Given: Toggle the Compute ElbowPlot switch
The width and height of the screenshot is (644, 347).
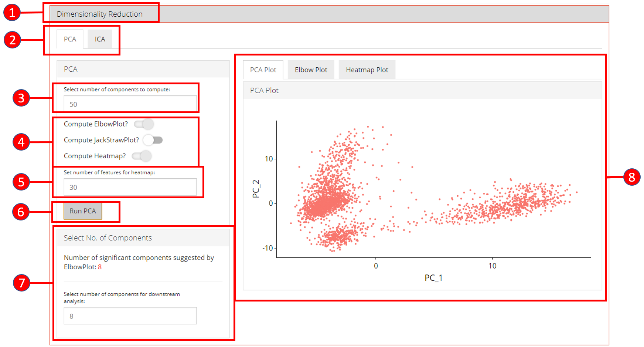Looking at the screenshot, I should pos(144,124).
